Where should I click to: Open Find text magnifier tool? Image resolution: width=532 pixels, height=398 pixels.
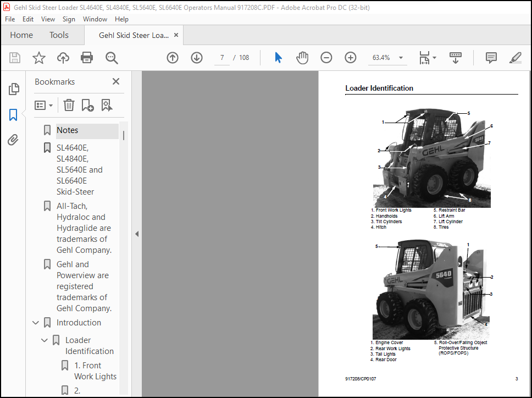tap(111, 58)
